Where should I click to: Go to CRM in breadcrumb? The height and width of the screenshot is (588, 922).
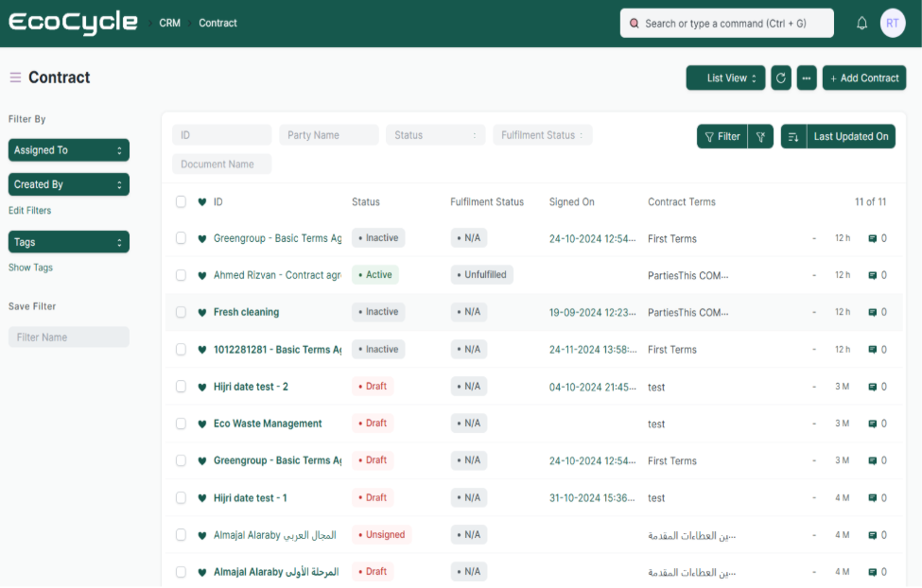point(169,24)
